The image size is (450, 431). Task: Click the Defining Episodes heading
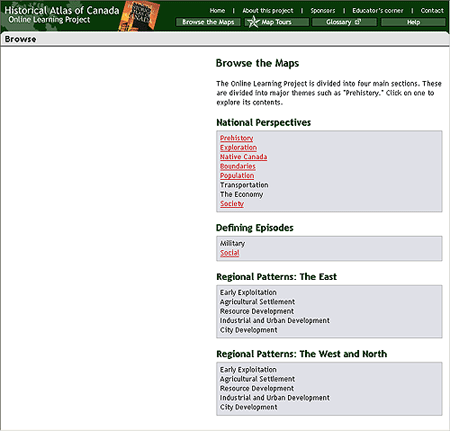tap(255, 228)
